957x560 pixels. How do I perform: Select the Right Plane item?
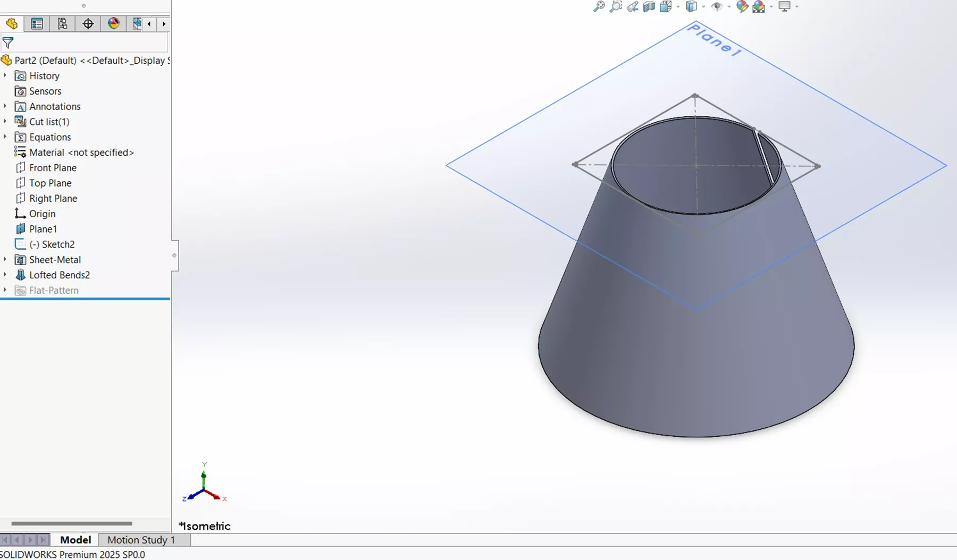[53, 199]
